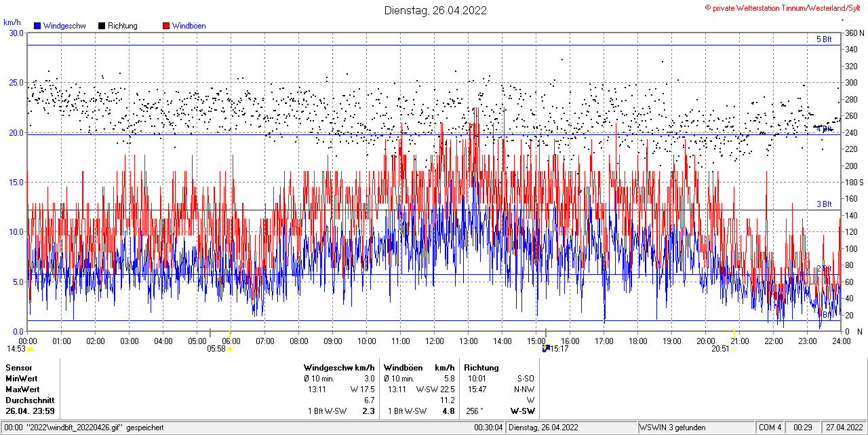Screen dimensions: 868x435
Task: Click the current wind speed value 2.3
Action: pyautogui.click(x=369, y=411)
